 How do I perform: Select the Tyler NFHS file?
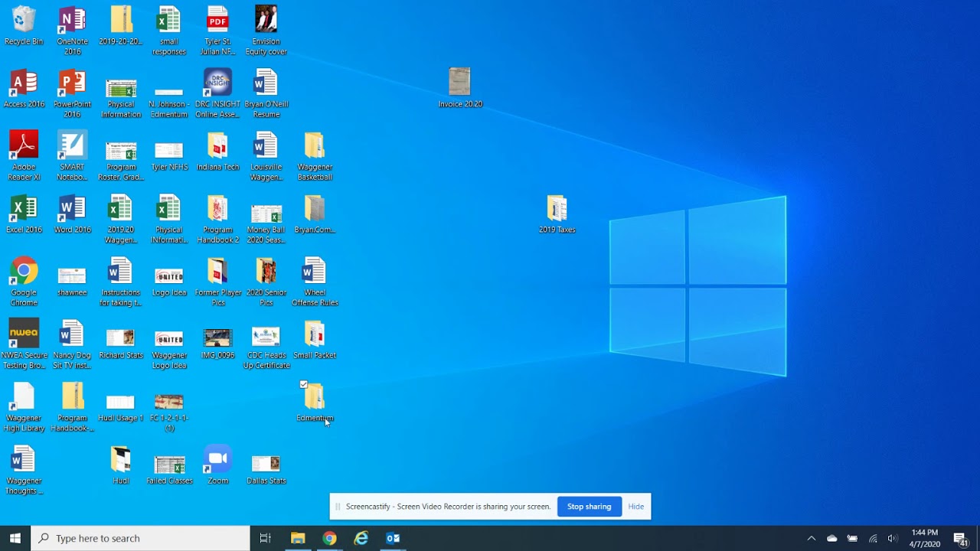point(169,157)
